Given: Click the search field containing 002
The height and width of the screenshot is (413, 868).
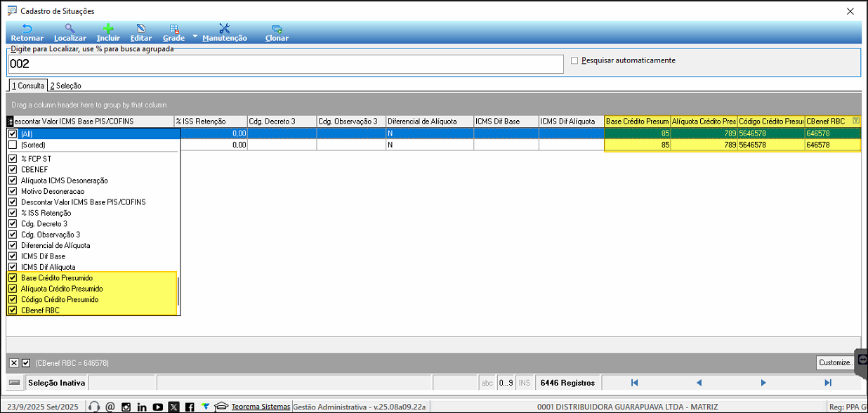Looking at the screenshot, I should [286, 63].
